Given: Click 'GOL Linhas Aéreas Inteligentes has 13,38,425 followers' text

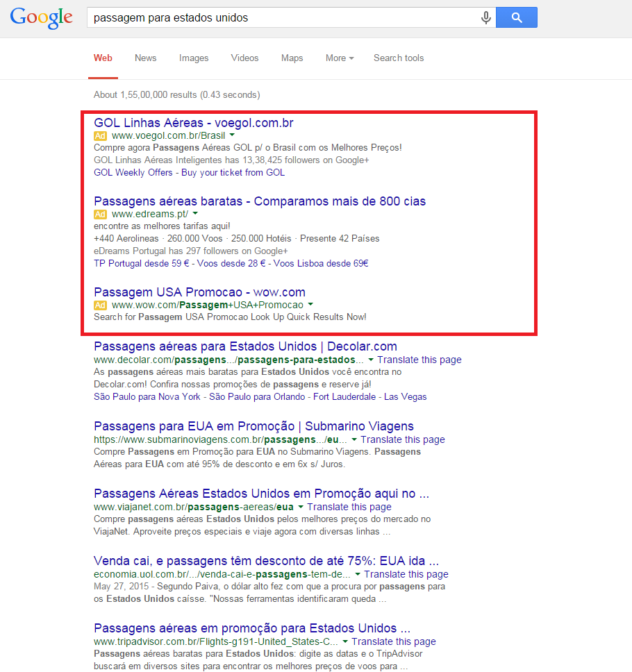Looking at the screenshot, I should (x=231, y=160).
